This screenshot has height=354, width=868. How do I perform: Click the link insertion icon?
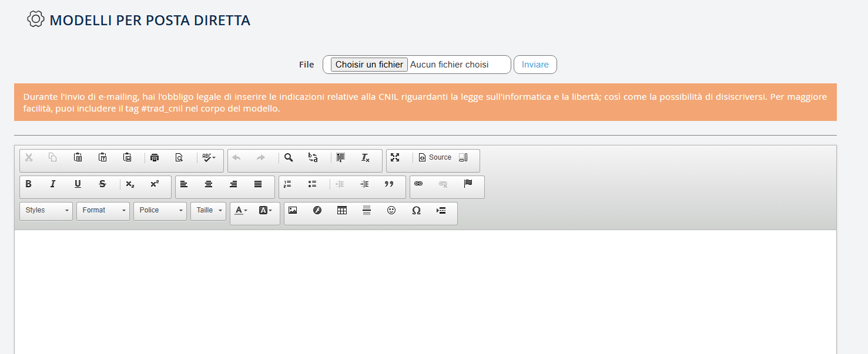coord(418,184)
